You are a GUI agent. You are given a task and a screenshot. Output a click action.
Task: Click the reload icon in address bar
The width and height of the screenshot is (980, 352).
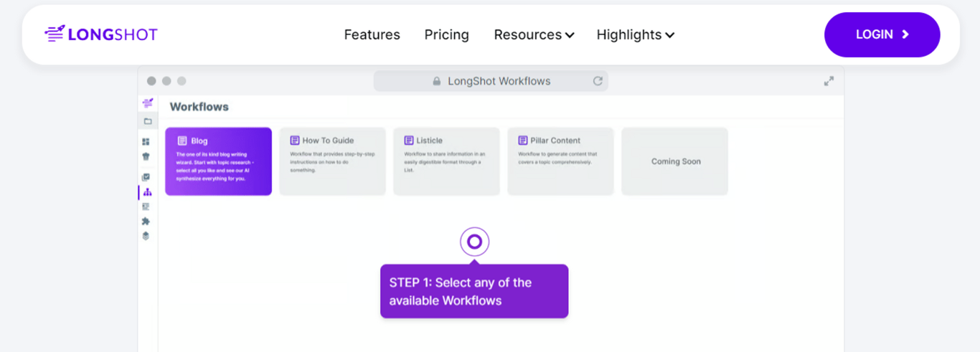pos(598,81)
